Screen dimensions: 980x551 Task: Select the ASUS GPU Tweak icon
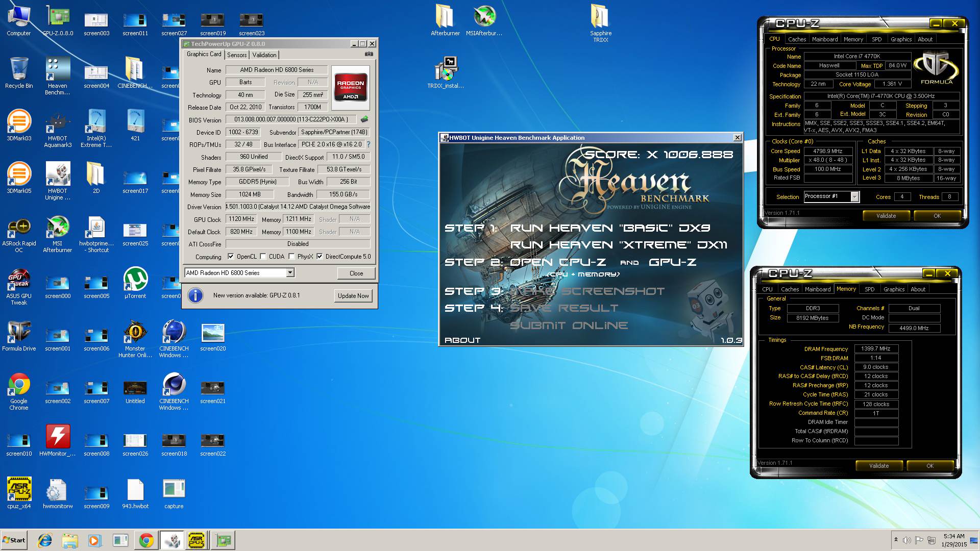(19, 287)
